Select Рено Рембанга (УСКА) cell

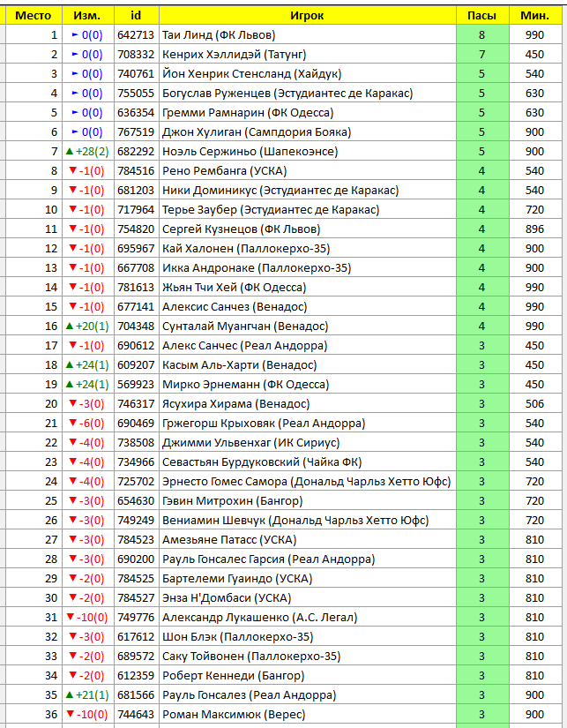tap(308, 171)
